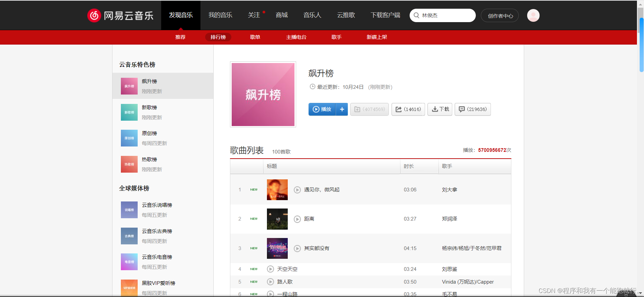Switch to 推荐 sub-navigation

tap(180, 37)
